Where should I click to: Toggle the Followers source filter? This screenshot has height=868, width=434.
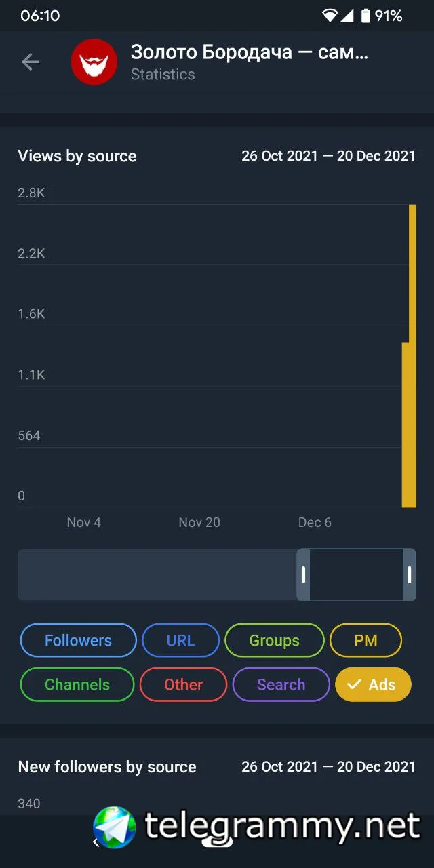tap(78, 641)
